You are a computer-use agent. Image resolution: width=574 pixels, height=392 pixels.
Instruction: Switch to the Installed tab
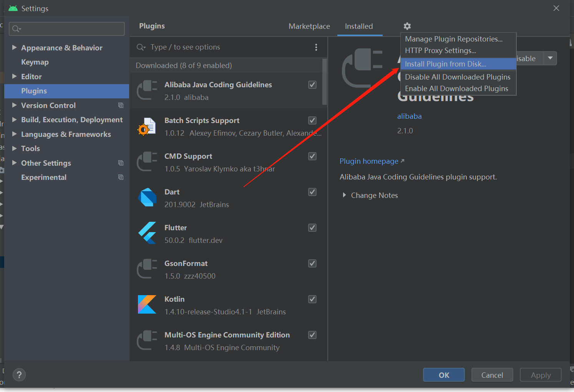(359, 26)
